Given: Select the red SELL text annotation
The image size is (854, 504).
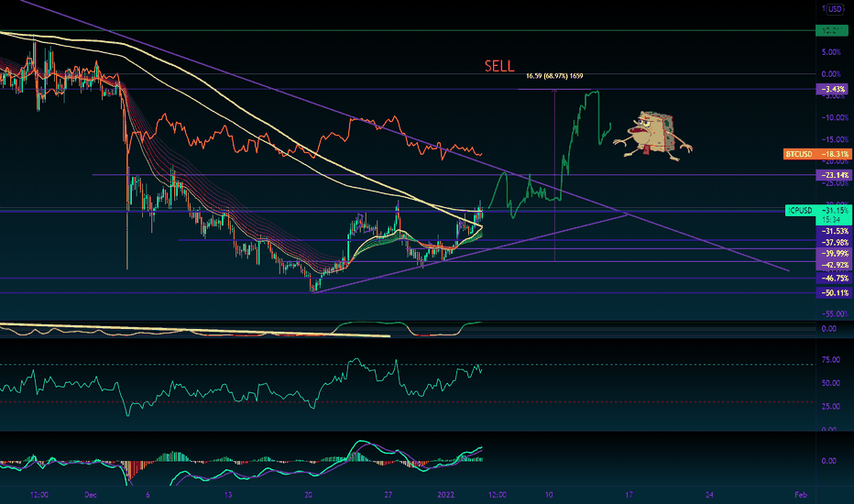Looking at the screenshot, I should [499, 67].
